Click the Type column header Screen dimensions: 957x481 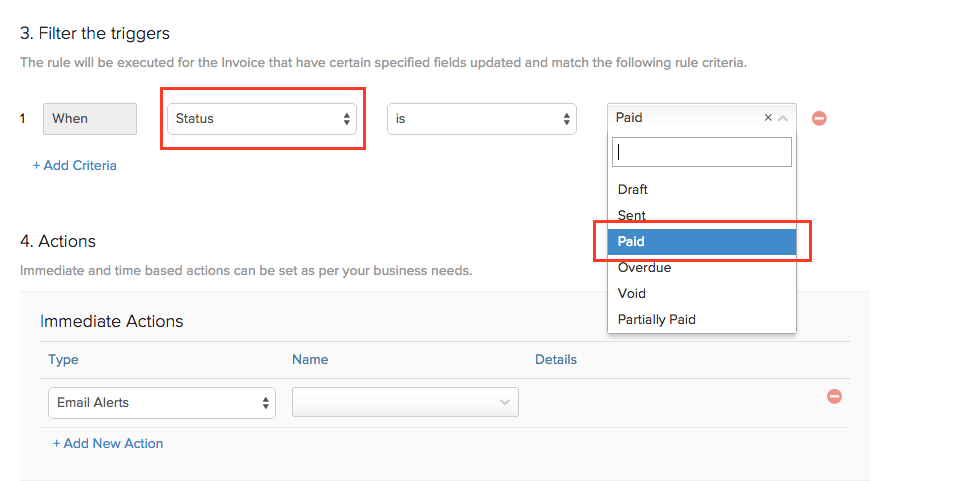pyautogui.click(x=63, y=360)
